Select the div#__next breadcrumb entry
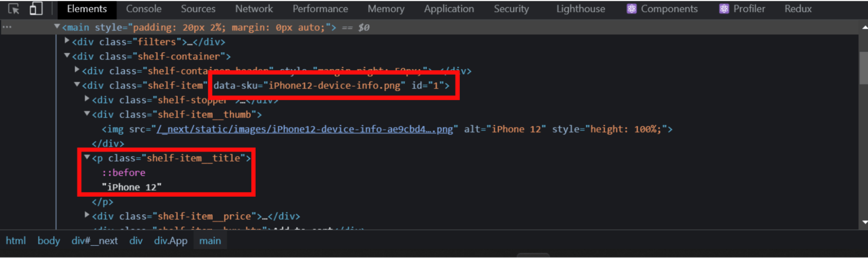 click(95, 240)
